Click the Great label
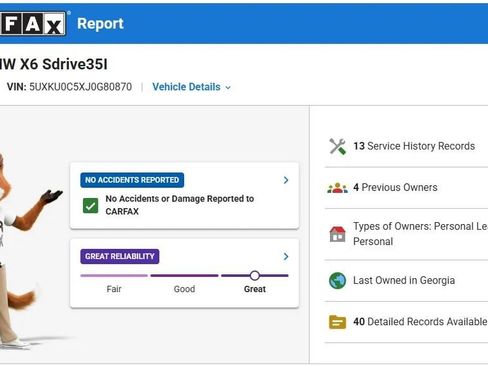This screenshot has width=488, height=366. coord(255,289)
